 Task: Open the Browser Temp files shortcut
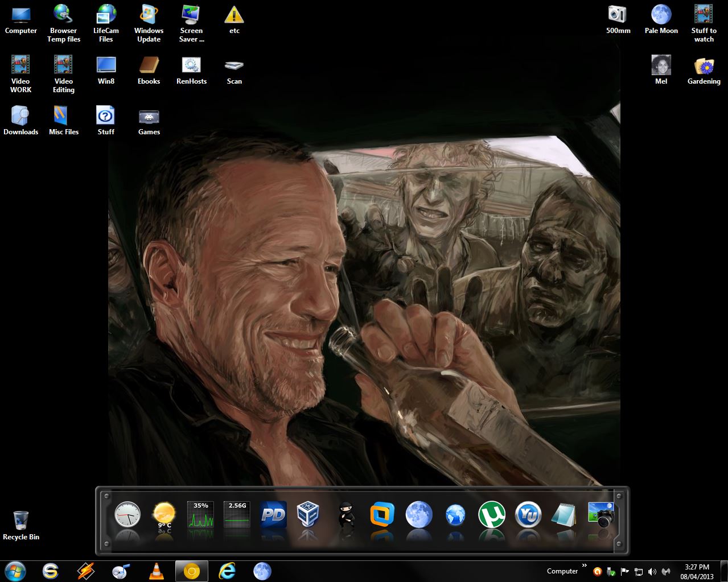pos(63,23)
